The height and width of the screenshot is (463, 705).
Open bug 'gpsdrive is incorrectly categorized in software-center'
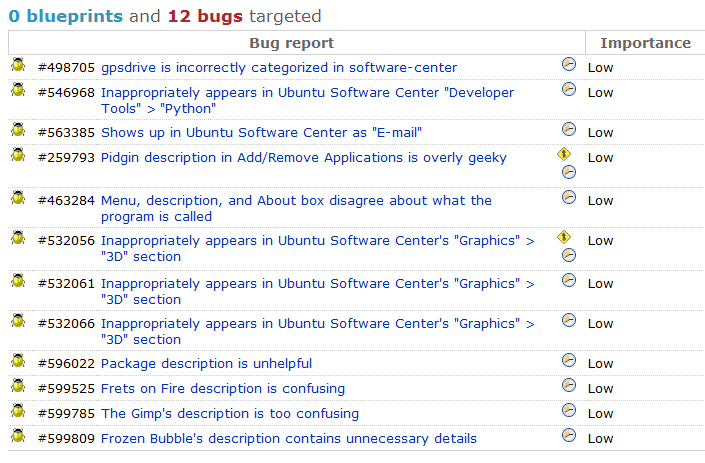279,67
